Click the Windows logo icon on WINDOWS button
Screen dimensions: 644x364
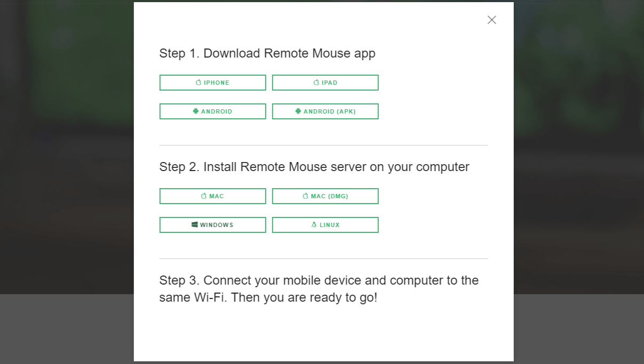[194, 224]
